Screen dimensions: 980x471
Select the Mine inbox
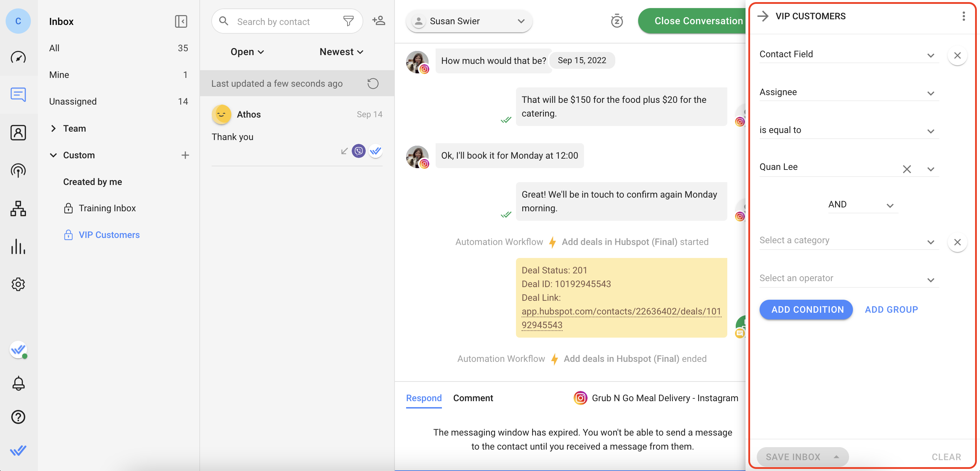[119, 75]
